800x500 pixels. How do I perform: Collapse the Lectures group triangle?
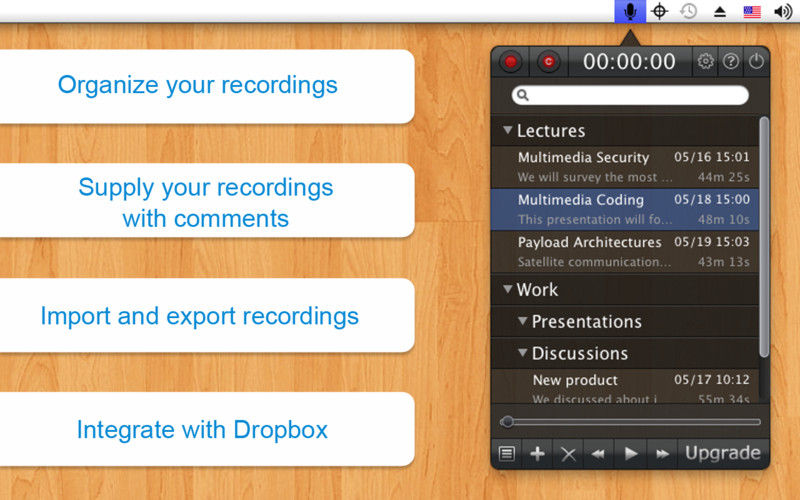click(x=507, y=130)
